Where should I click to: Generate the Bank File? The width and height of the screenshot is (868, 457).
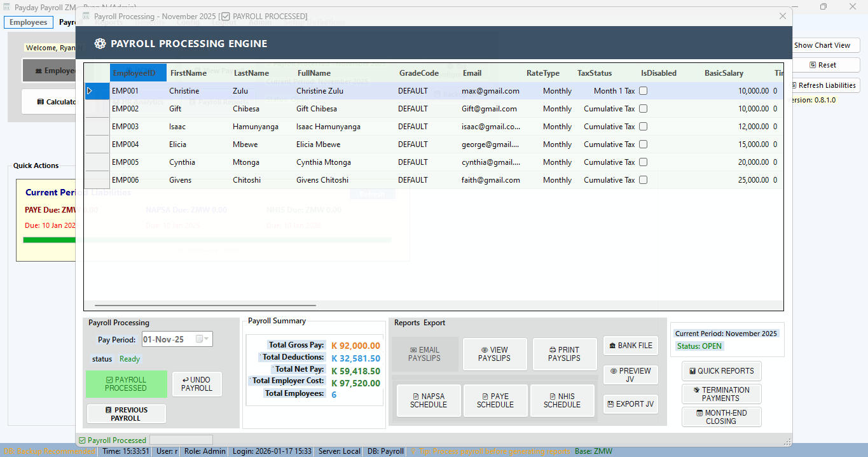[630, 346]
